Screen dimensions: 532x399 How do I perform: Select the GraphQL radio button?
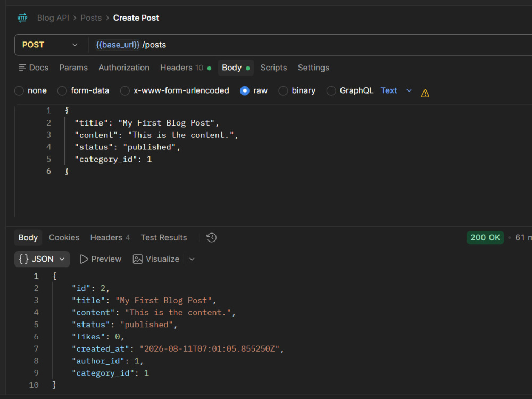[x=331, y=90]
